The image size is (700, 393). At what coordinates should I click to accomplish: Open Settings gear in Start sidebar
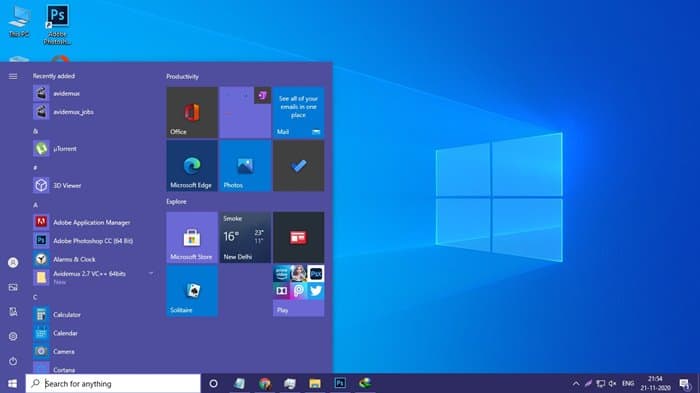coord(13,336)
